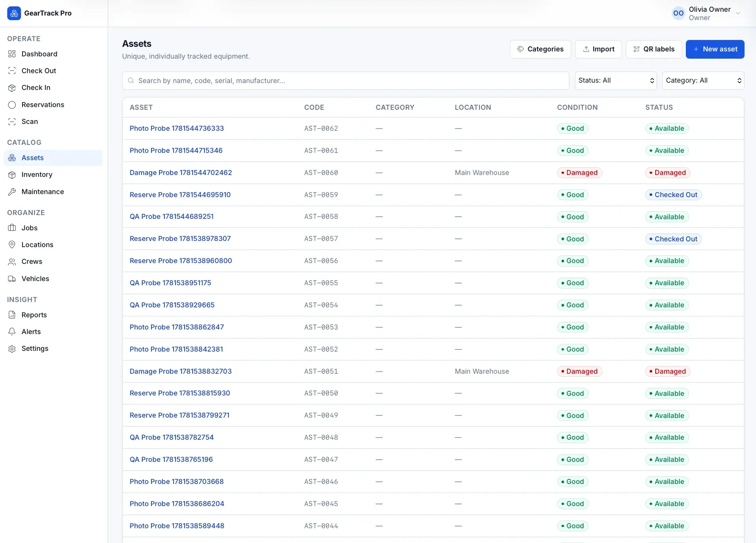This screenshot has height=543, width=756.
Task: Click the STATUS column header
Action: (x=659, y=107)
